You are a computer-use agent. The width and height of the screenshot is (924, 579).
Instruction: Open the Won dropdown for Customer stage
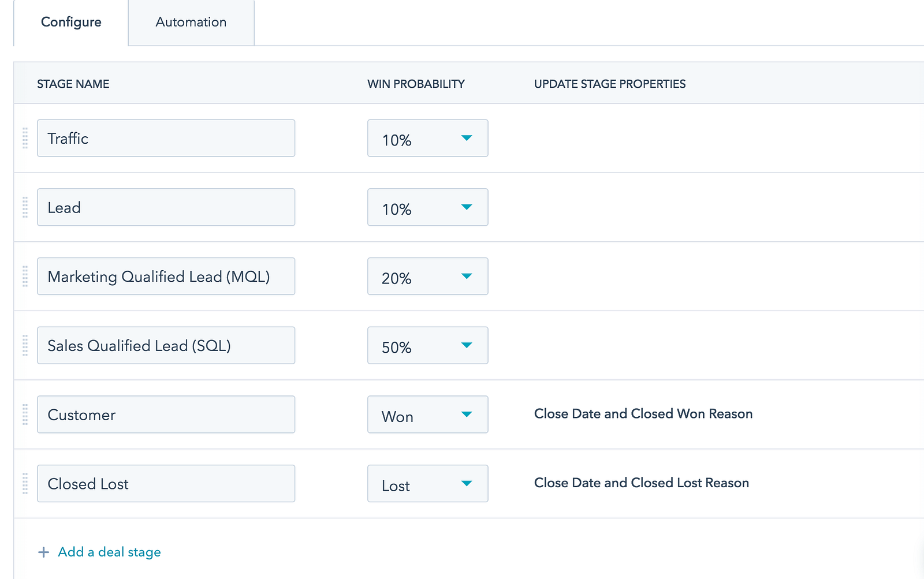(x=427, y=414)
